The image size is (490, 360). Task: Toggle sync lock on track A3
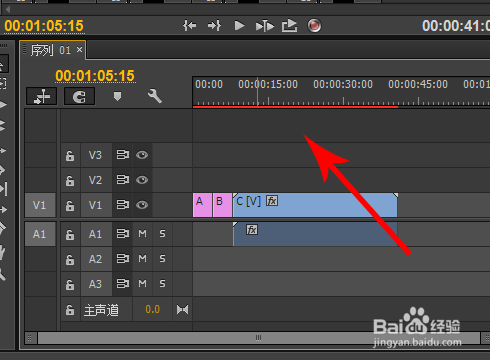click(x=122, y=284)
